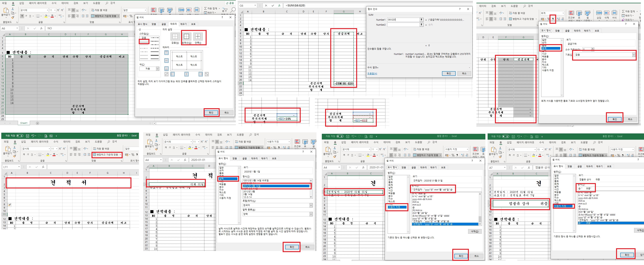The height and width of the screenshot is (265, 644).
Task: Open the 기호(S) symbol dropdown showing 없음
Action: [634, 54]
